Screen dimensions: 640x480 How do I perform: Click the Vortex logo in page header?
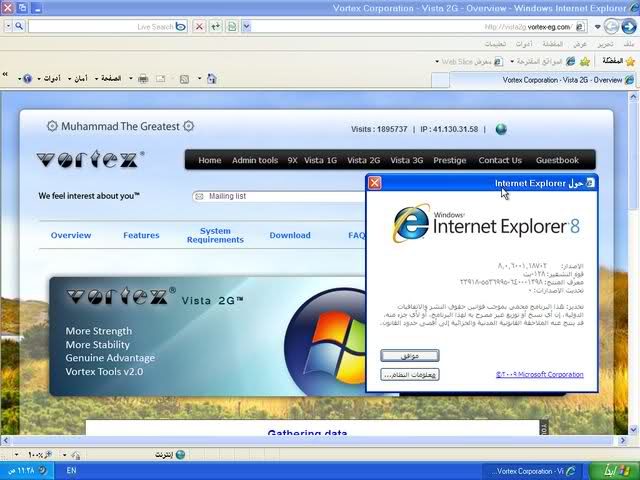[90, 159]
